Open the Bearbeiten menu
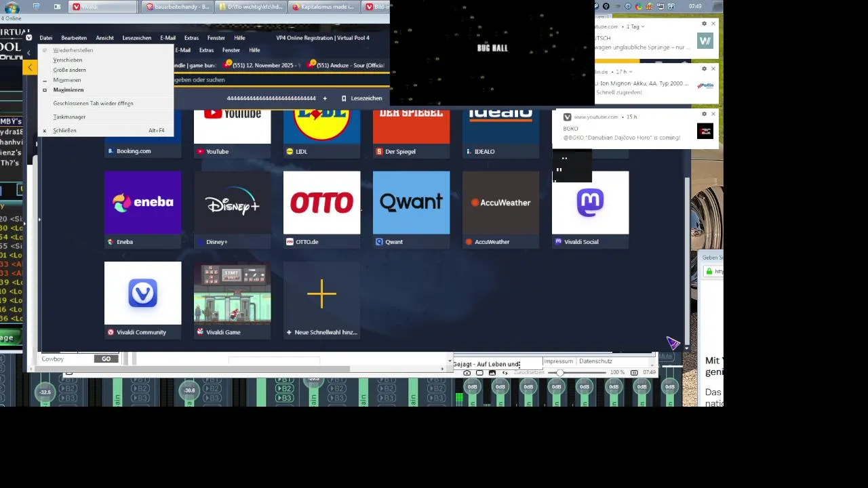868x488 pixels. (74, 38)
